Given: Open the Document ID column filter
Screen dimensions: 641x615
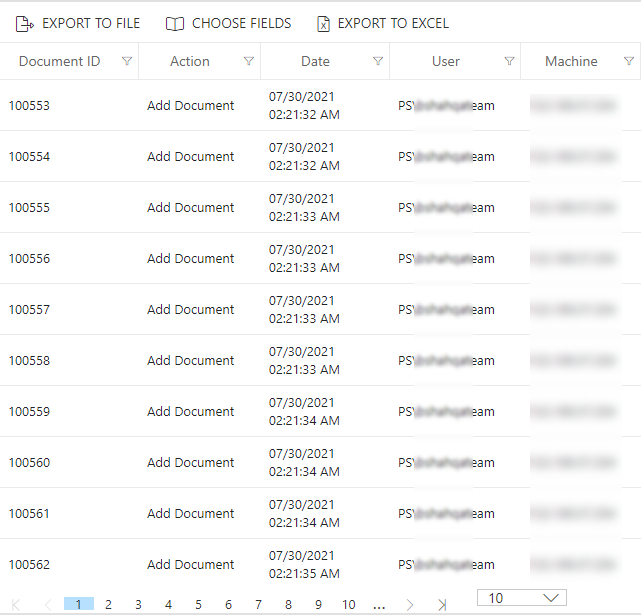Looking at the screenshot, I should 127,61.
